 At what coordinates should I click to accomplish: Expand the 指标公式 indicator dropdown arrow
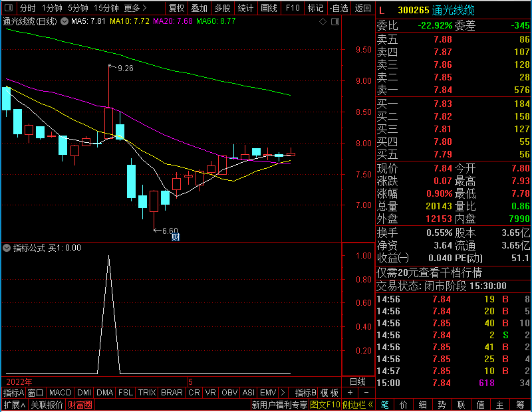pos(7,248)
